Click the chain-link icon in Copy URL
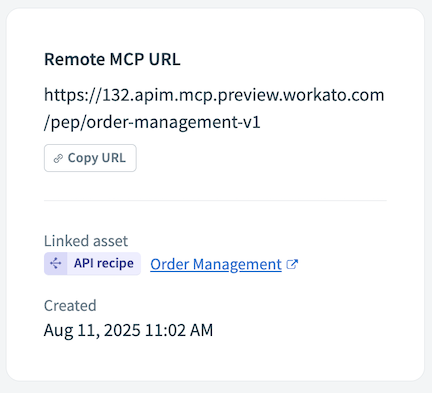 tap(58, 158)
